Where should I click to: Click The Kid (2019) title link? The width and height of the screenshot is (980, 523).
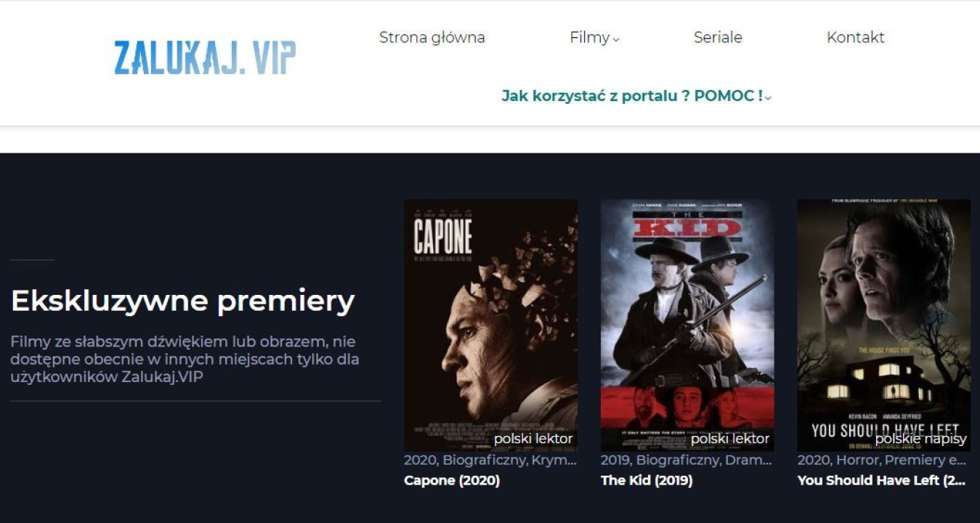click(x=647, y=481)
